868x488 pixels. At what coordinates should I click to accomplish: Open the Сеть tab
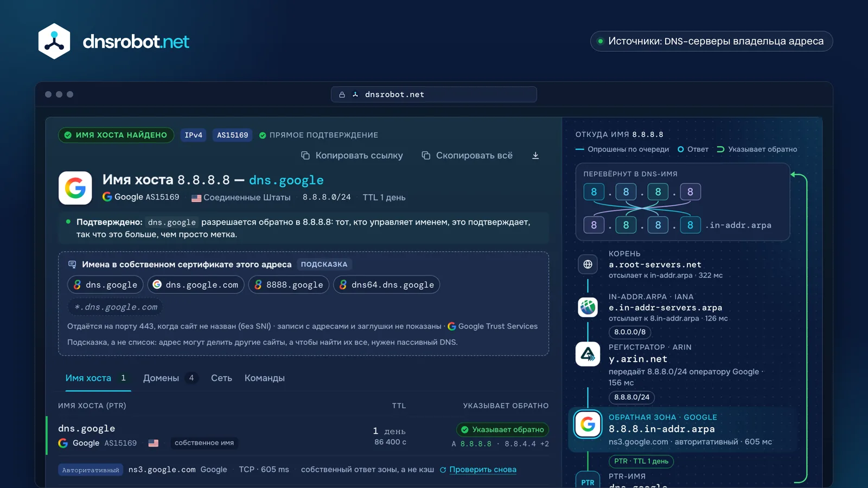[x=221, y=378]
